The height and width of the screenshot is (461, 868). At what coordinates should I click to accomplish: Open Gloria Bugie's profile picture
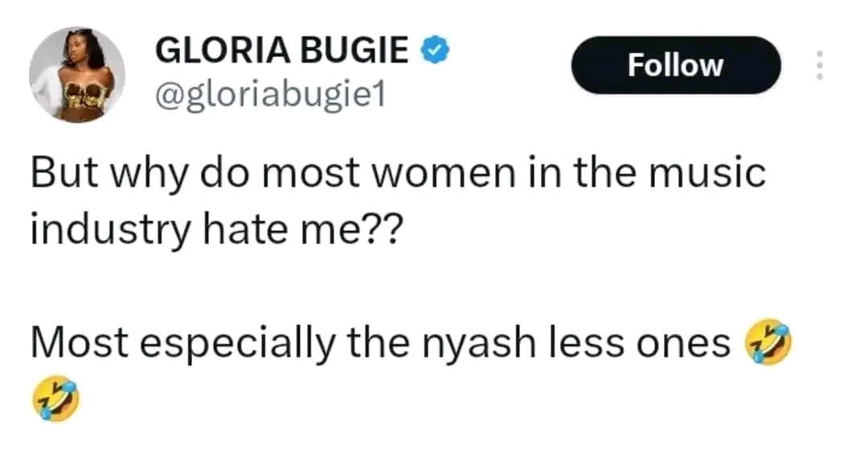click(77, 75)
